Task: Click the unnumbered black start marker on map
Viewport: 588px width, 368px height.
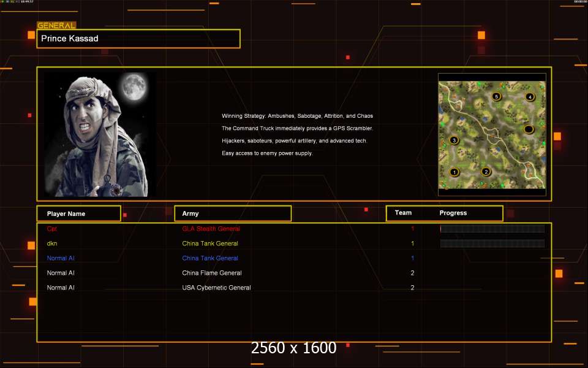Action: click(x=529, y=129)
